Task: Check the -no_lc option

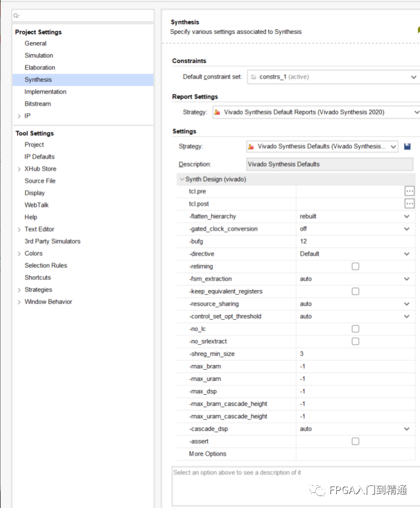Action: click(x=355, y=329)
